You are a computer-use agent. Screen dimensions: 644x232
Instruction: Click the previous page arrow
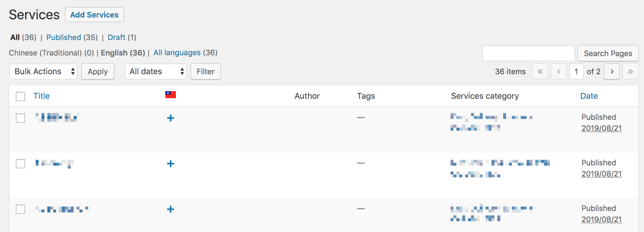click(559, 71)
